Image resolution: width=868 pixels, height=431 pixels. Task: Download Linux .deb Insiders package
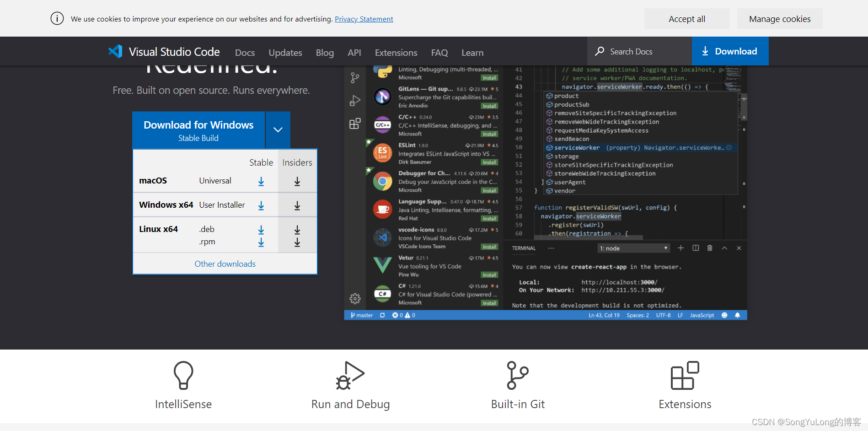(297, 229)
